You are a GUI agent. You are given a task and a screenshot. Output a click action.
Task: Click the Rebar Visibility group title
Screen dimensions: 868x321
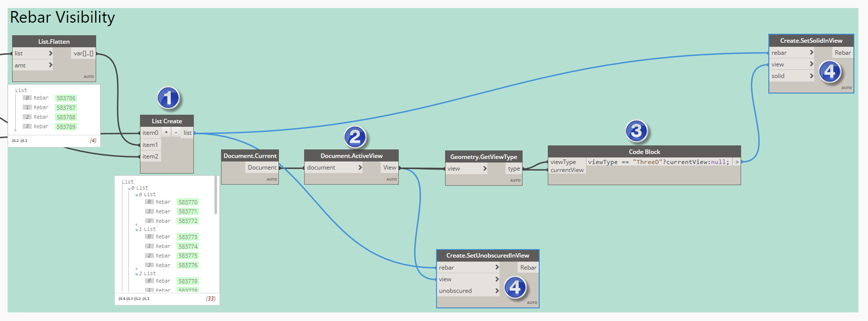[x=62, y=17]
